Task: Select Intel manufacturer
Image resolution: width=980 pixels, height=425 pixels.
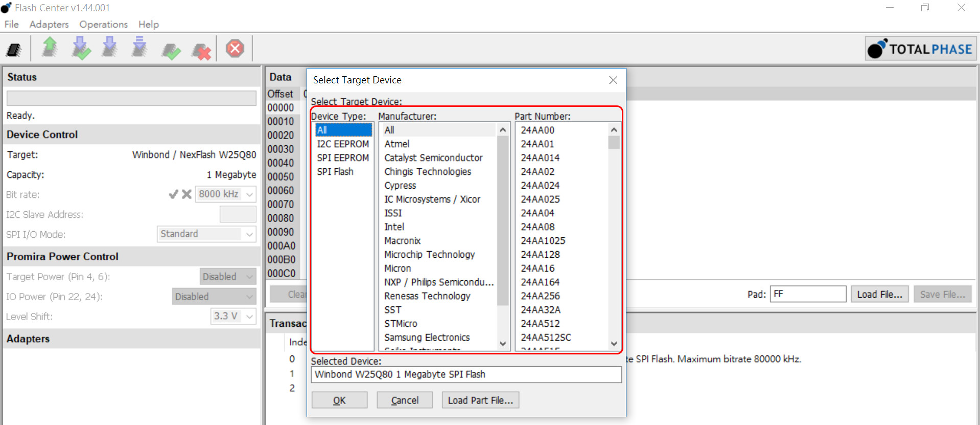Action: (x=394, y=227)
